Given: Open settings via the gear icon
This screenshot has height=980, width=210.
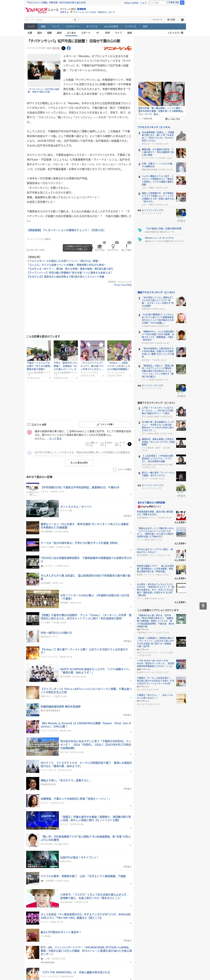Looking at the screenshot, I should coord(182,20).
